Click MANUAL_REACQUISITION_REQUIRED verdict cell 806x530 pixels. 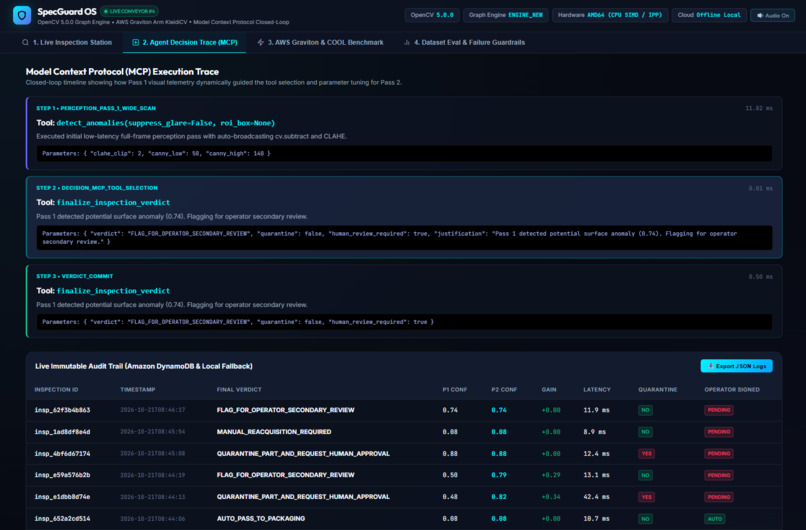pos(274,432)
